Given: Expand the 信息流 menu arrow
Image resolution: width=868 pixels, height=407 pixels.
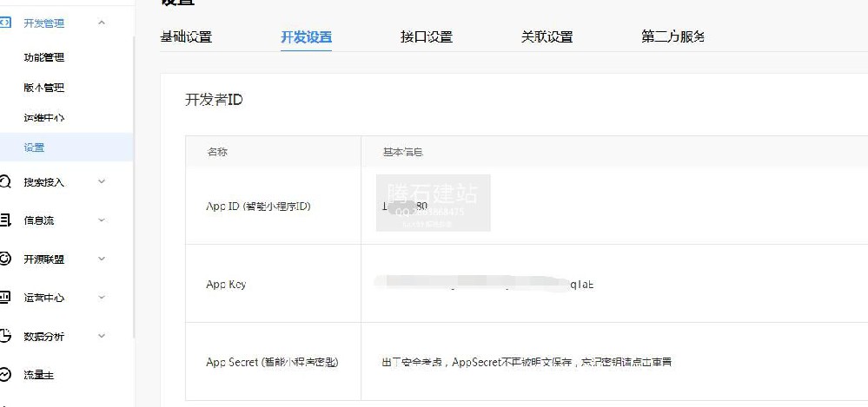Looking at the screenshot, I should point(102,220).
